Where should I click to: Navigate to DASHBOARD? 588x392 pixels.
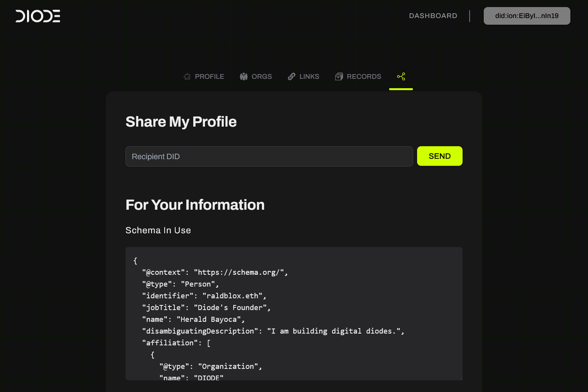433,16
